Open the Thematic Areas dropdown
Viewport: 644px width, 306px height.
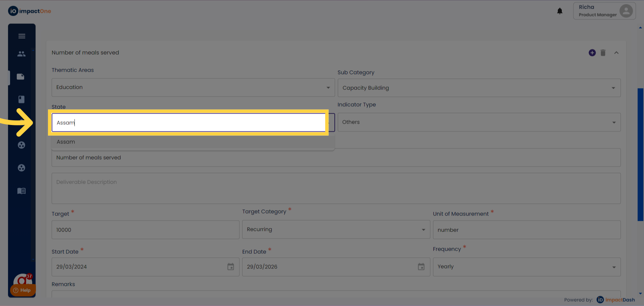193,87
